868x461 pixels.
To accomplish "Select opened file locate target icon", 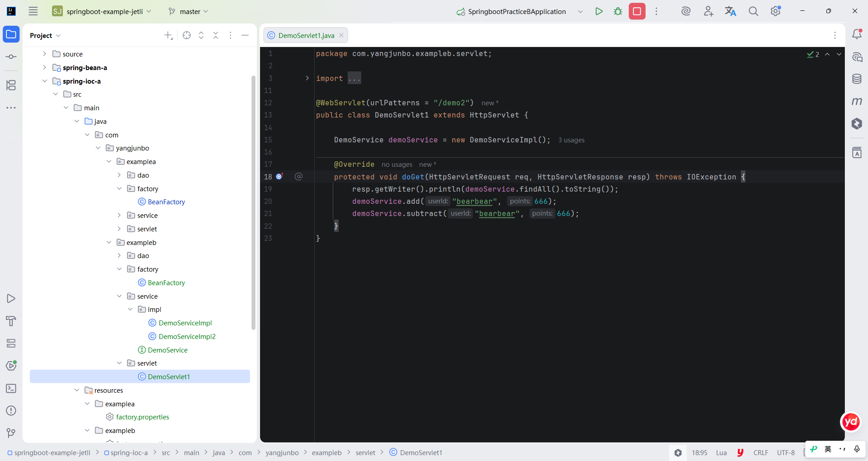I will coord(187,35).
